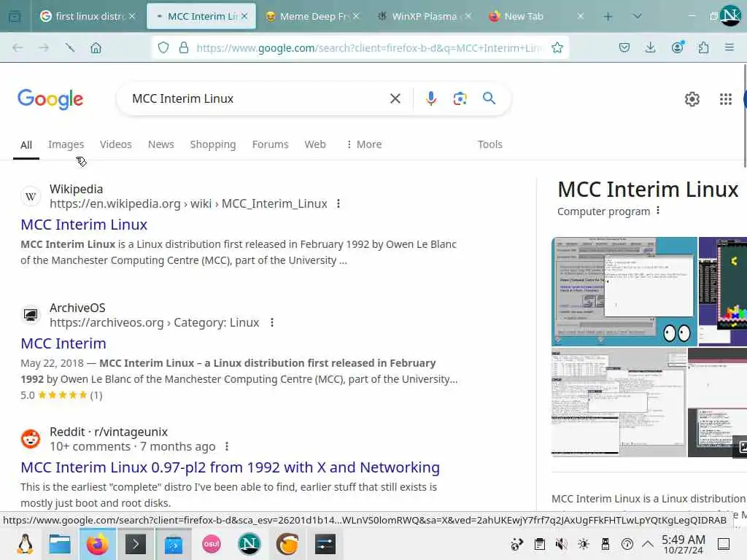The width and height of the screenshot is (747, 560).
Task: Open Google quick settings gear
Action: click(692, 99)
